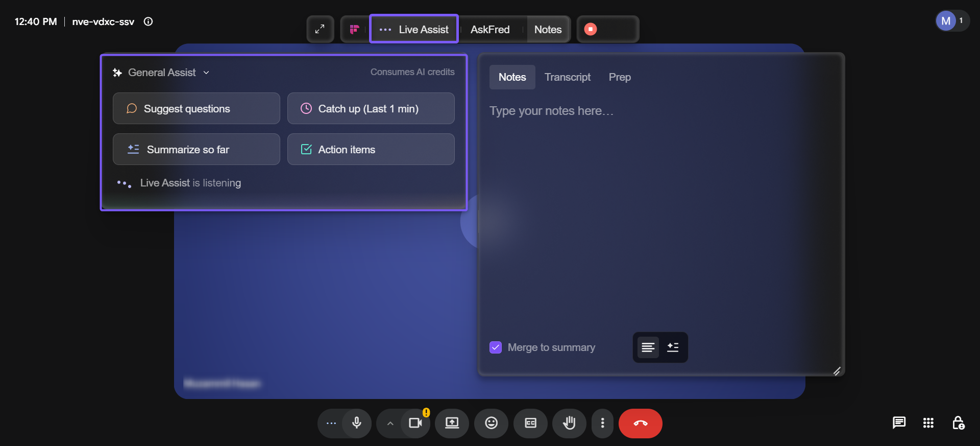Image resolution: width=980 pixels, height=446 pixels.
Task: Open the activities grid icon
Action: (x=928, y=422)
